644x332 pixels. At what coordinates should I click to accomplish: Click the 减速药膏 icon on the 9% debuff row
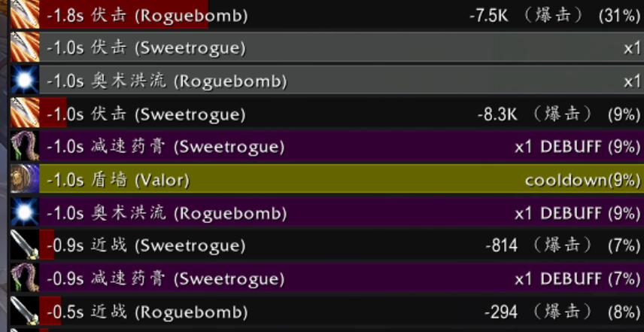(25, 146)
